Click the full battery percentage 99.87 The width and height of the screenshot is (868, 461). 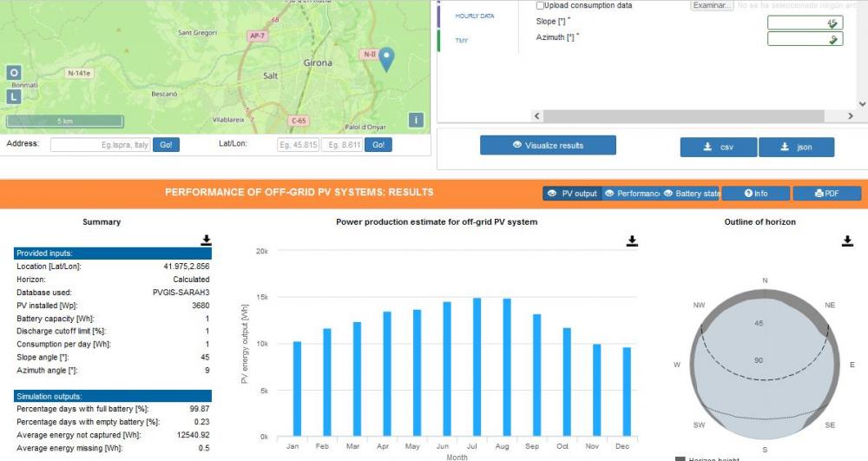(200, 409)
